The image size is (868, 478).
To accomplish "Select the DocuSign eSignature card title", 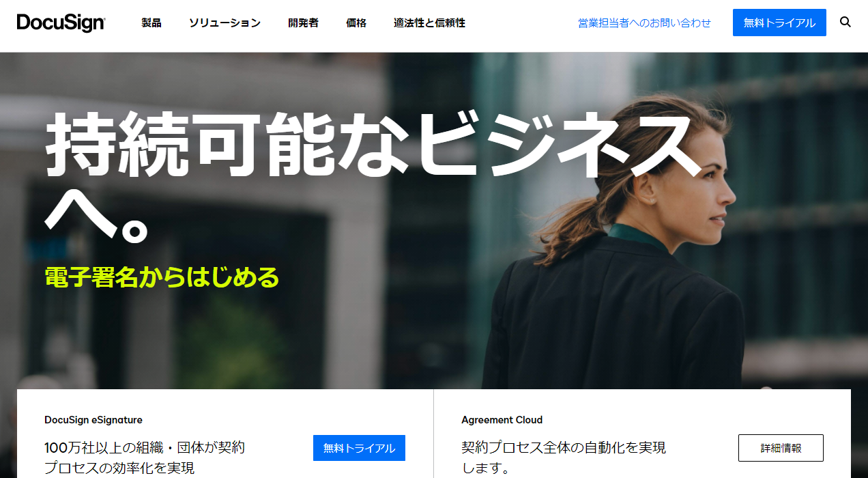I will tap(93, 420).
